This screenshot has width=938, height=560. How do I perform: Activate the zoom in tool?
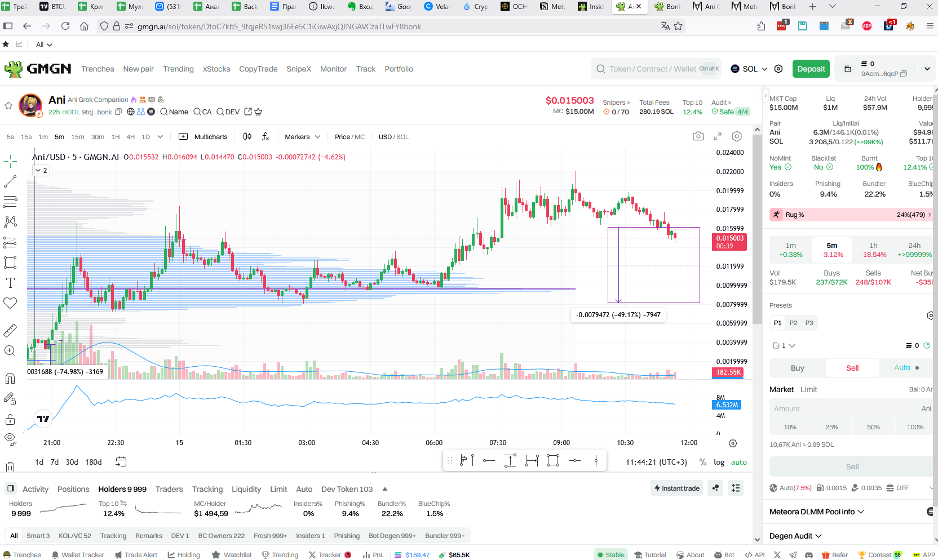[10, 350]
